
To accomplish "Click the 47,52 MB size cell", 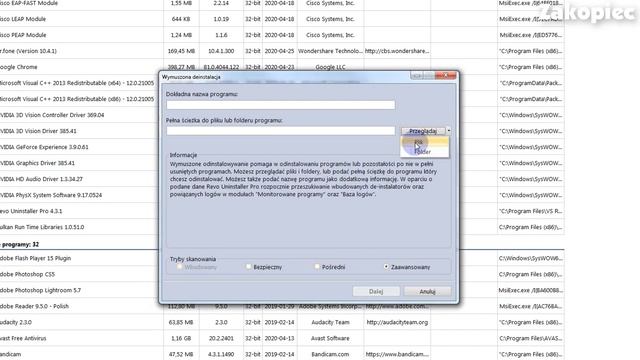I will (181, 354).
